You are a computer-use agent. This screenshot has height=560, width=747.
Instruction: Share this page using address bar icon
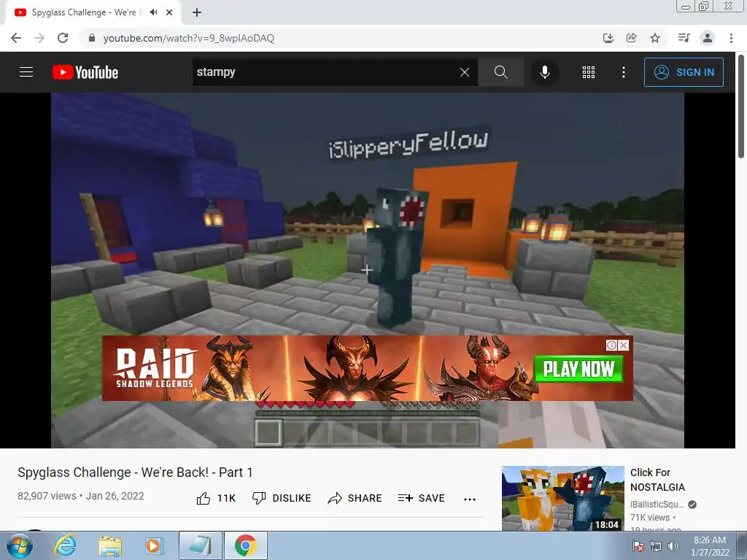coord(632,38)
